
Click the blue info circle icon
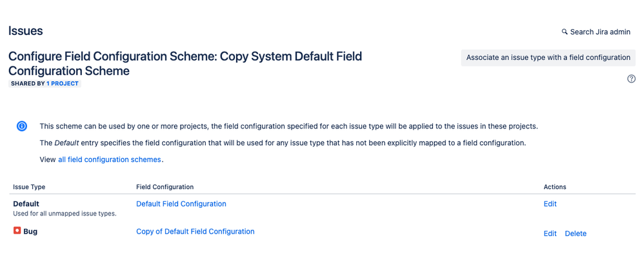click(22, 126)
